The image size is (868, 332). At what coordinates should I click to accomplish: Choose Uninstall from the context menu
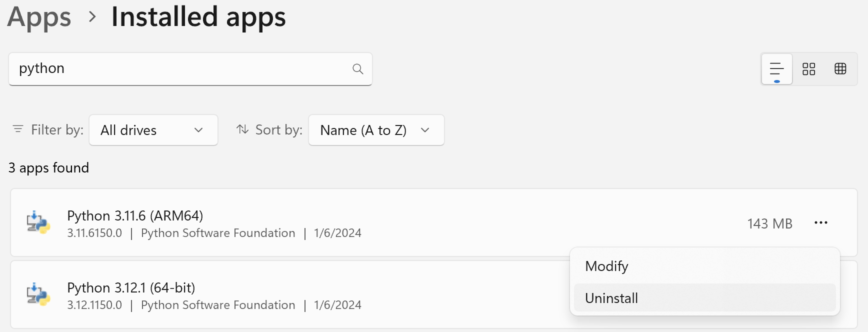(x=611, y=298)
